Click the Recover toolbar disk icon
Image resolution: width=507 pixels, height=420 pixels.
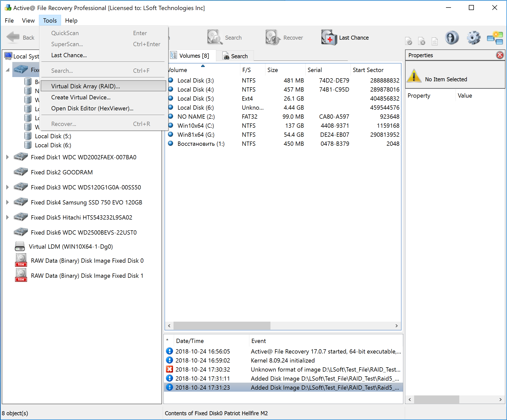point(273,37)
